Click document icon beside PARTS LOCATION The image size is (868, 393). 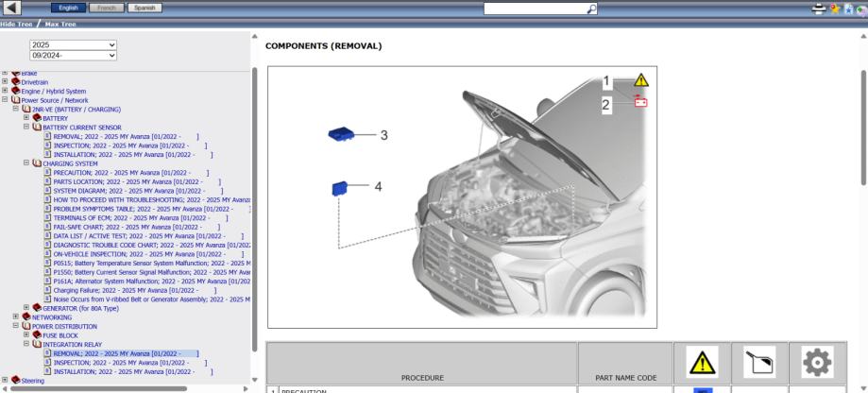(47, 181)
